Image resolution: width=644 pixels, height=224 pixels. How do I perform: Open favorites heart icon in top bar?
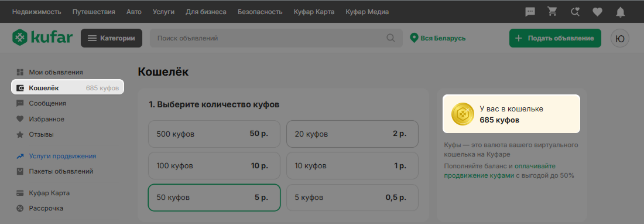pyautogui.click(x=597, y=12)
